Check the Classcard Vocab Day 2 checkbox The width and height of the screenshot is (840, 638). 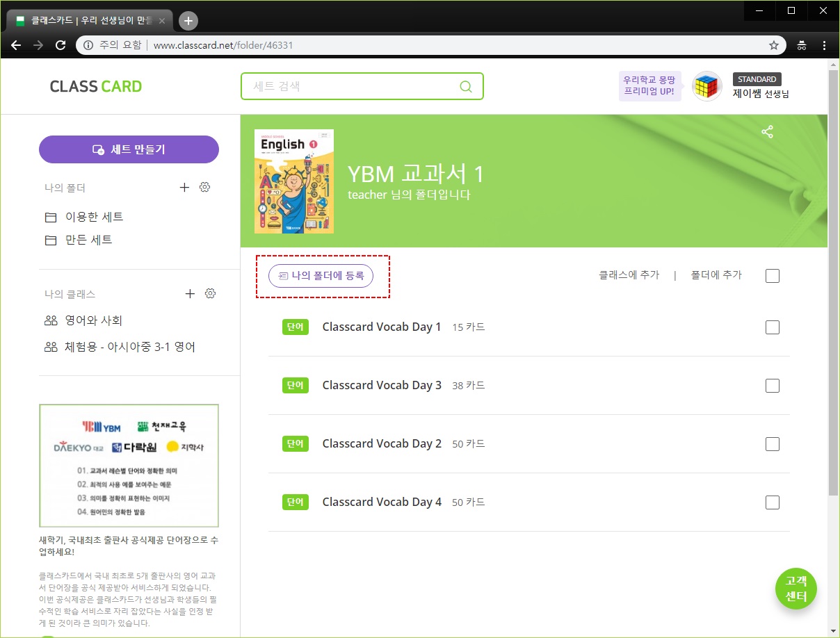tap(773, 444)
